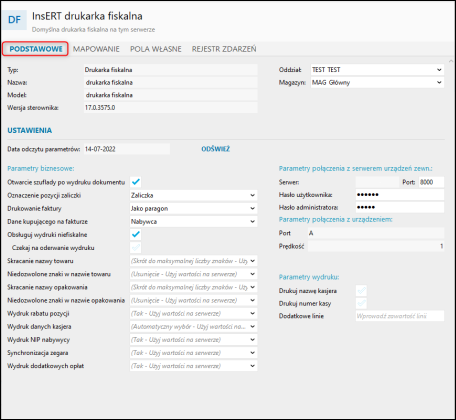Expand Wydruk dodatkowych opłat dropdown
The height and width of the screenshot is (420, 456).
[193, 366]
